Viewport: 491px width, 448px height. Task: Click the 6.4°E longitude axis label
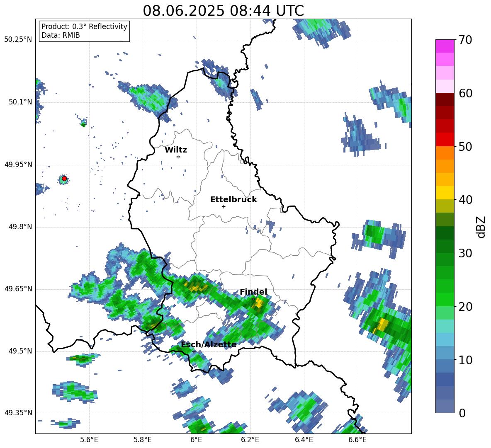pyautogui.click(x=304, y=440)
